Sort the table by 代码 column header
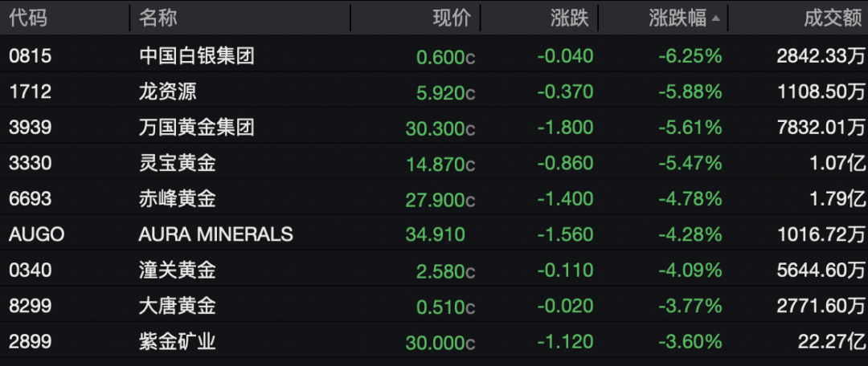This screenshot has height=366, width=868. pos(28,18)
